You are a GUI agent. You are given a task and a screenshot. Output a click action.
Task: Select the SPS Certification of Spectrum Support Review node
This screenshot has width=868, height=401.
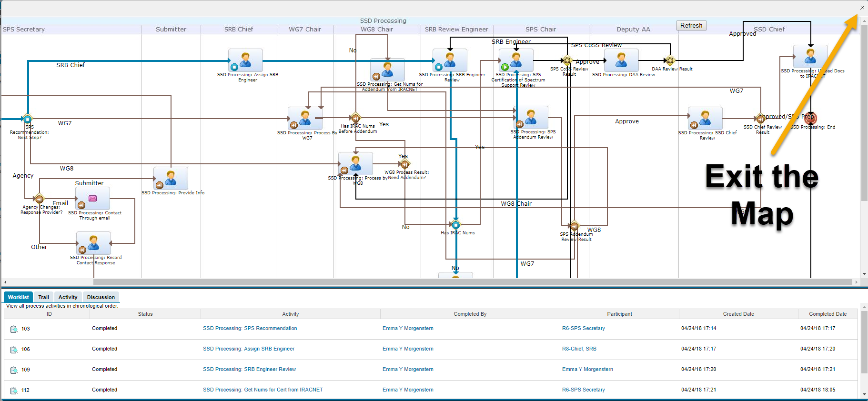click(x=516, y=60)
